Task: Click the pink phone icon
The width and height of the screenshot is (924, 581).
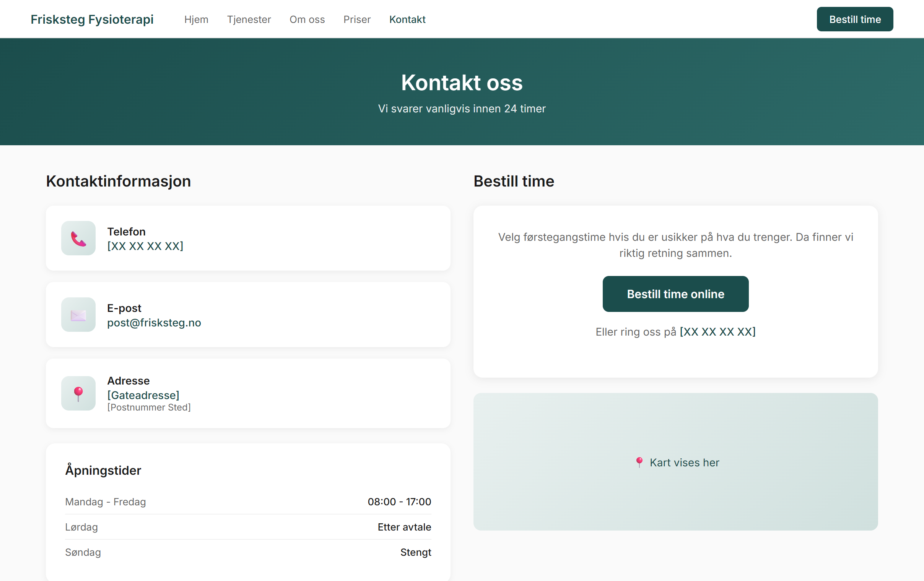Action: pos(78,239)
